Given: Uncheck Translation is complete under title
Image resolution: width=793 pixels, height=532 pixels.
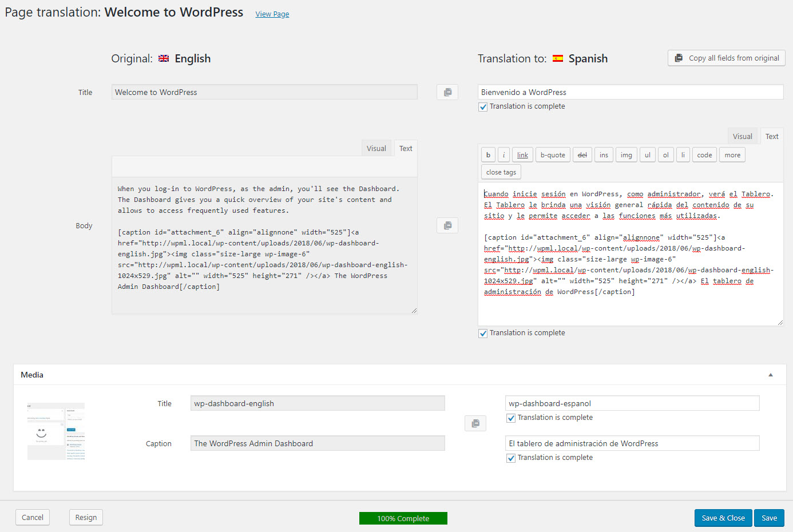Looking at the screenshot, I should (x=483, y=107).
